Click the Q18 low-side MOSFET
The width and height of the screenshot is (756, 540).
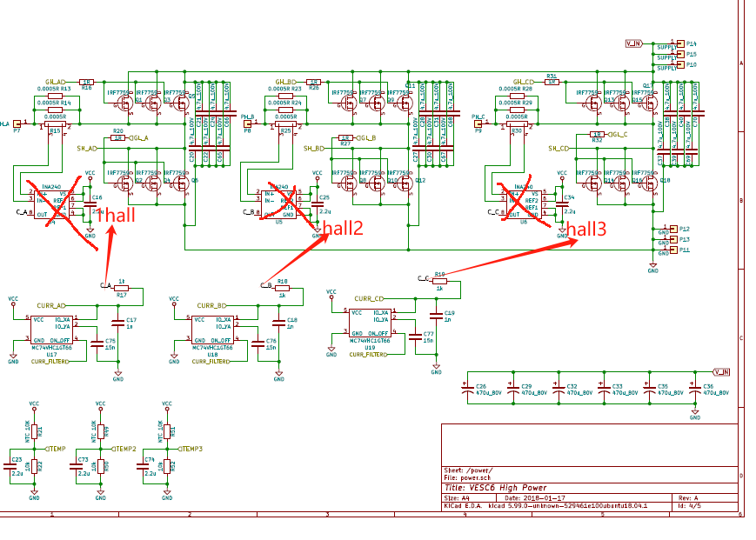click(646, 183)
